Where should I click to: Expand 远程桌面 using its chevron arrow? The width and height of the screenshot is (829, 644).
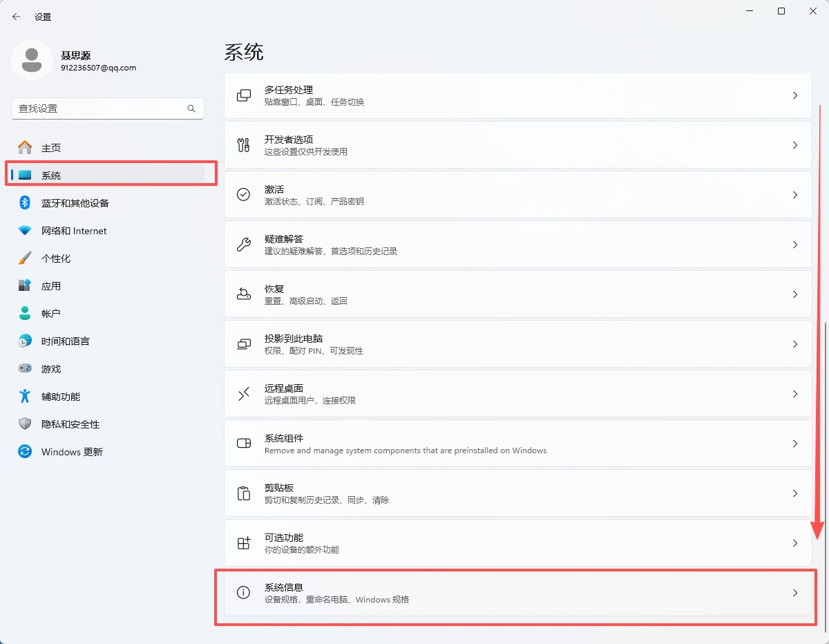click(795, 394)
